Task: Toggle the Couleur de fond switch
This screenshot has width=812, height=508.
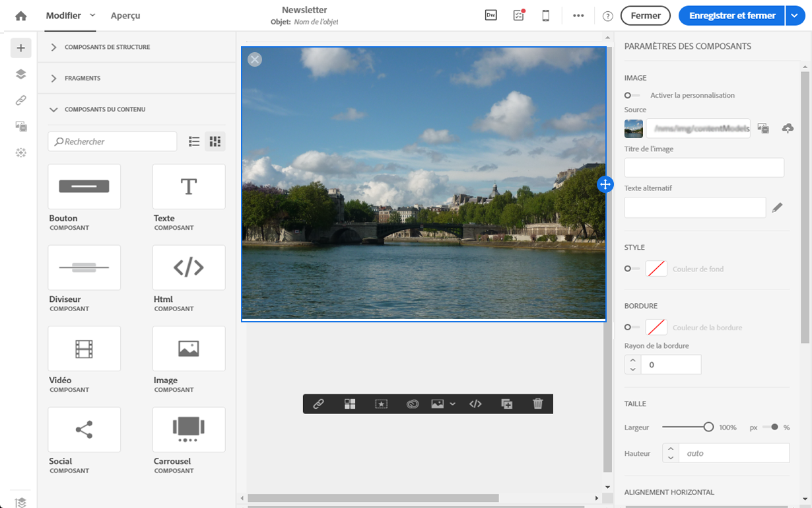Action: pyautogui.click(x=632, y=269)
